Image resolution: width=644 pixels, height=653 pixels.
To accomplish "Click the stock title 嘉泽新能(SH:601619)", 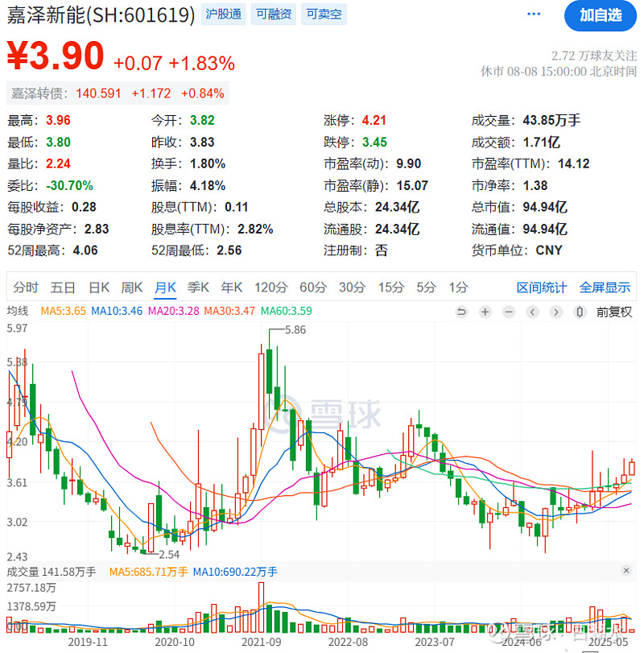I will pos(101,15).
